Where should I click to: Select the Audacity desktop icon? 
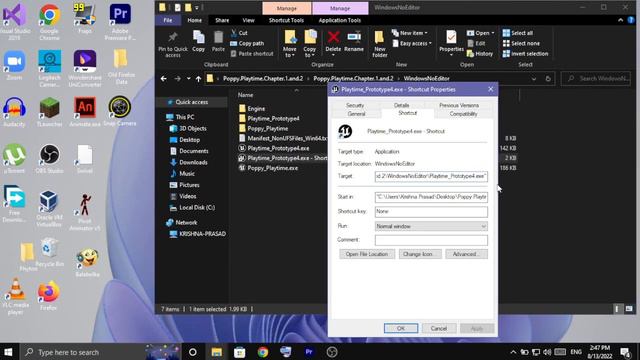[x=14, y=112]
